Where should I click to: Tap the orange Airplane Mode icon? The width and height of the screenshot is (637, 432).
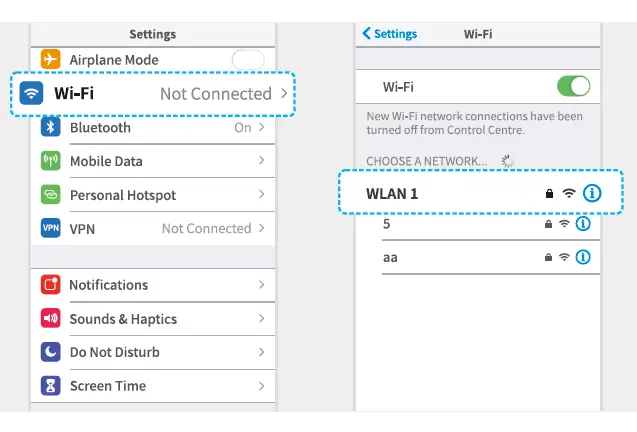pyautogui.click(x=50, y=60)
